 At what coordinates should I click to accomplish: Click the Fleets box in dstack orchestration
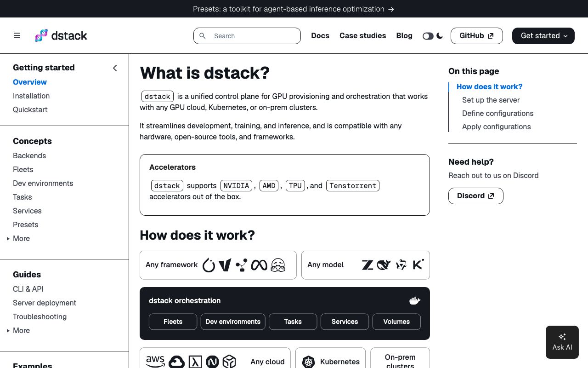pyautogui.click(x=173, y=322)
